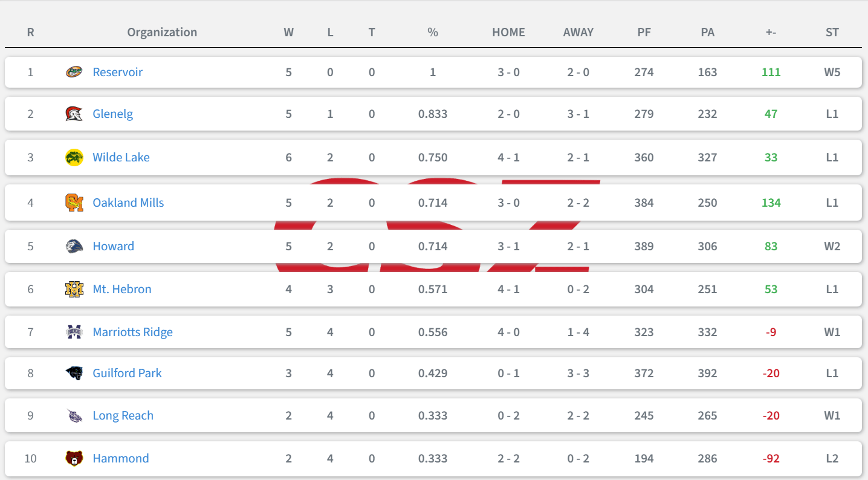Screen dimensions: 868x480
Task: Click the Mt. Hebron team logo
Action: [x=74, y=289]
